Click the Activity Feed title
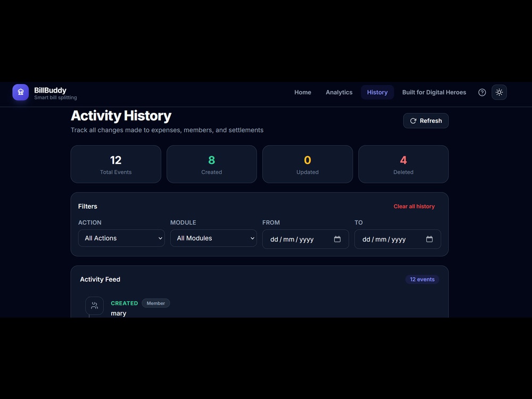532x399 pixels. [100, 279]
